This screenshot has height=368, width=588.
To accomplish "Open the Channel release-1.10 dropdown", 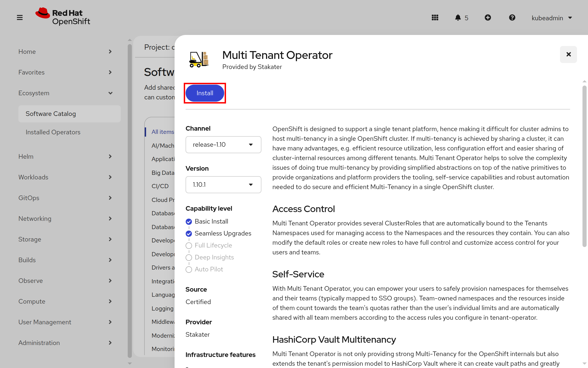I will pyautogui.click(x=223, y=145).
